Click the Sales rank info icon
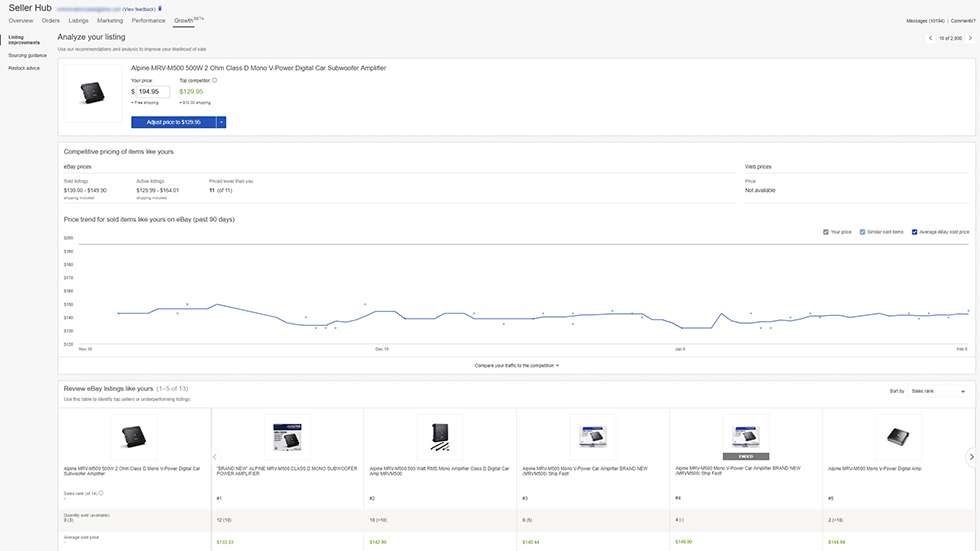Image resolution: width=980 pixels, height=551 pixels. click(x=101, y=494)
